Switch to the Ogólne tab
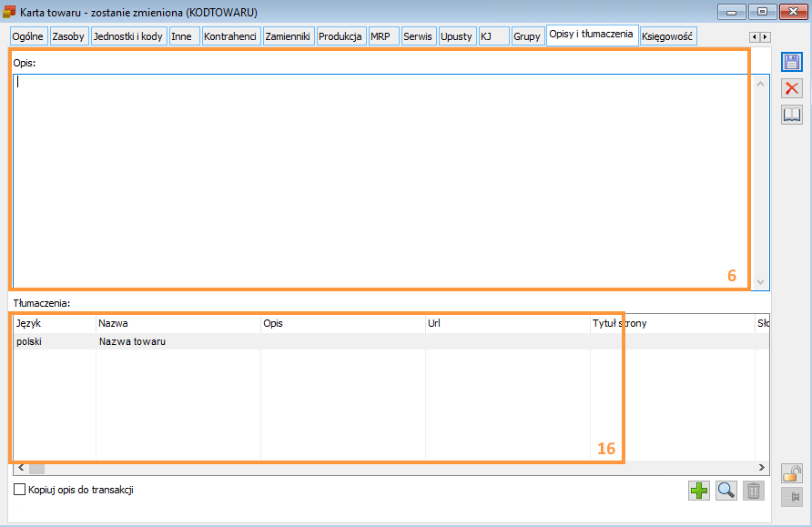812x527 pixels. pos(27,36)
